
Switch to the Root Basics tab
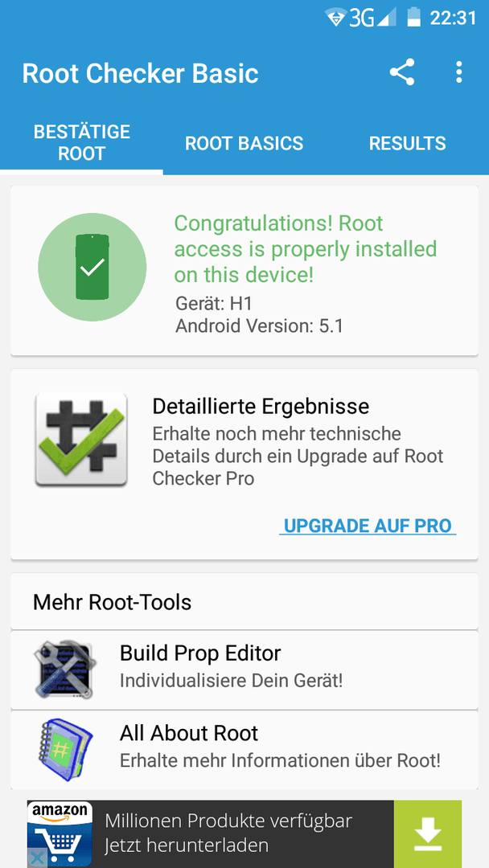(x=244, y=144)
